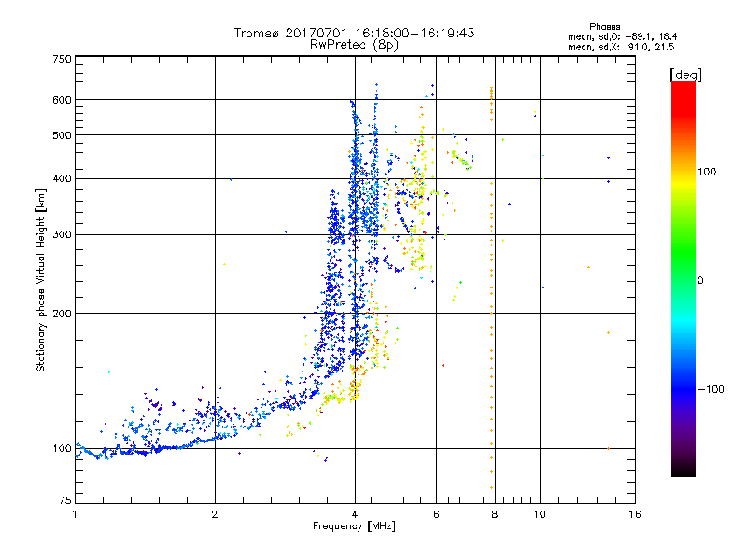
Task: Click the x-axis tick label '2'
Action: [x=215, y=514]
